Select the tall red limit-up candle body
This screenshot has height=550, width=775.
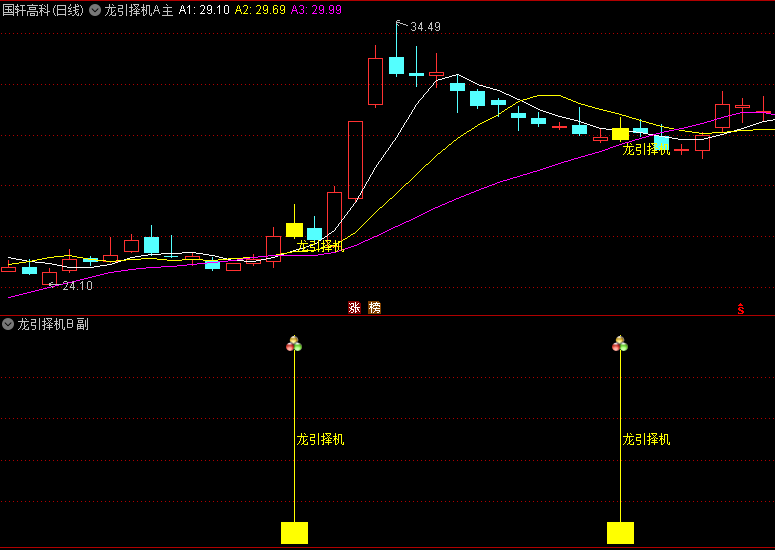coord(355,160)
